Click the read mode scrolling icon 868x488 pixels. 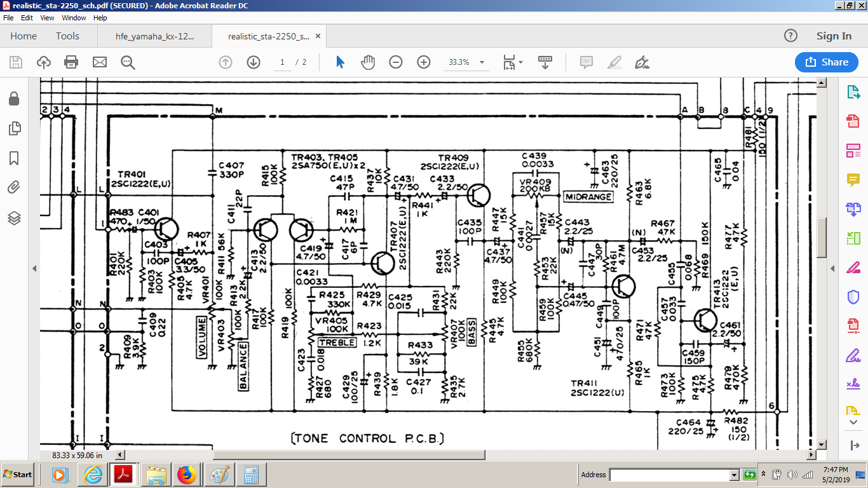click(x=545, y=62)
